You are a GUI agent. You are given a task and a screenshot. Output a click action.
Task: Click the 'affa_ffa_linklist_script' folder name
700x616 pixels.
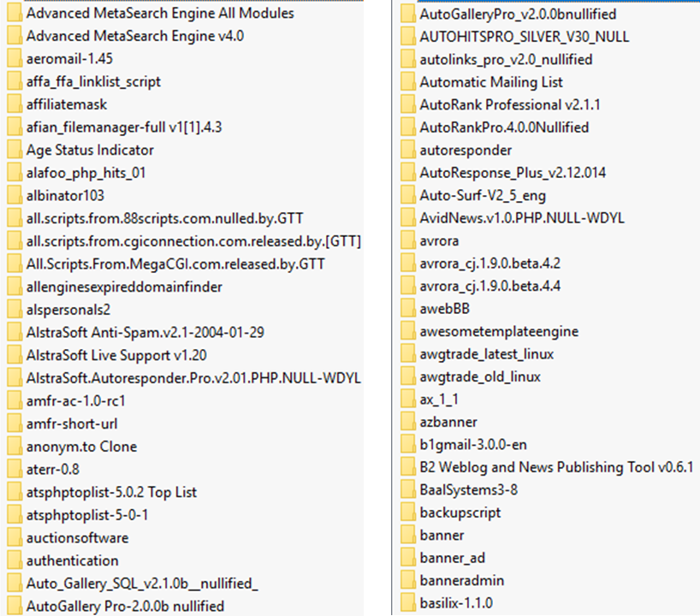coord(94,81)
